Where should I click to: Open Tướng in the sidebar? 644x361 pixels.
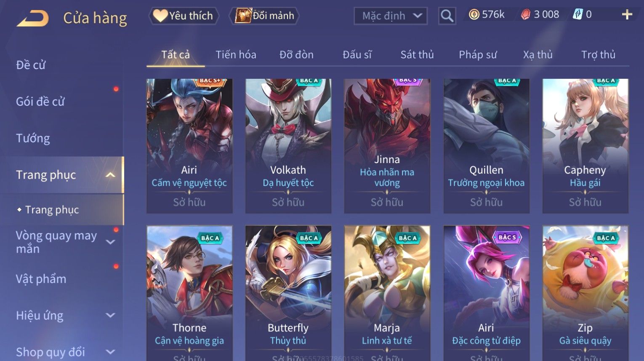pyautogui.click(x=33, y=138)
